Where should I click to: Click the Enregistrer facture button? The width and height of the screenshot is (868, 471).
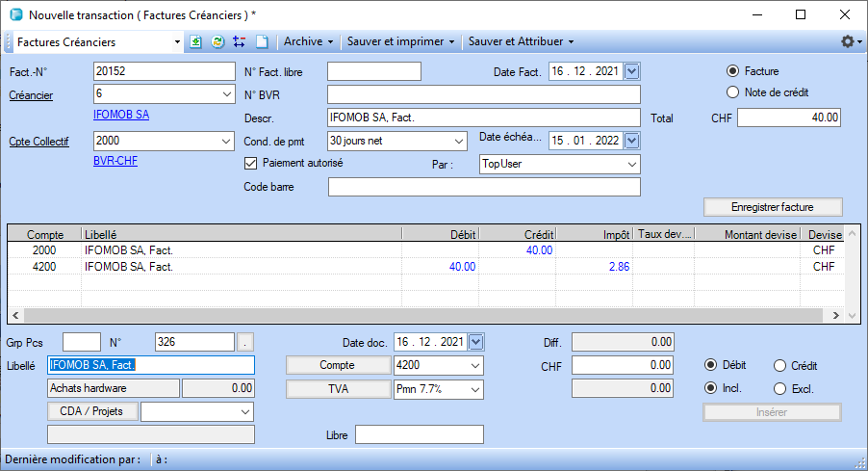[x=773, y=207]
